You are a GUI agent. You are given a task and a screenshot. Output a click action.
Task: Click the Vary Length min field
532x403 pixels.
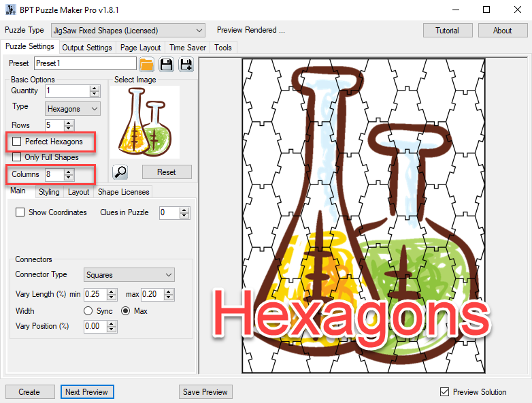point(96,294)
